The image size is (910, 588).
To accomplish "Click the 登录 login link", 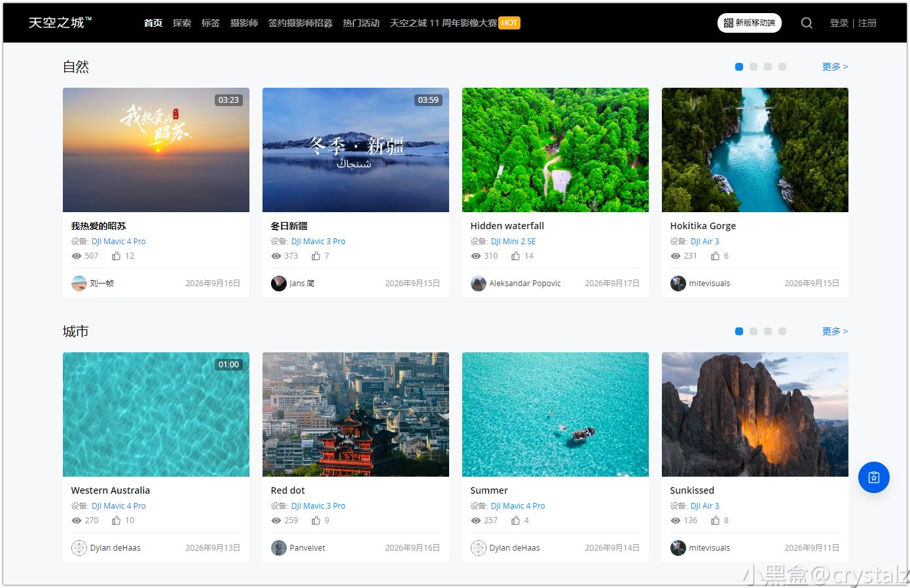I will click(839, 23).
